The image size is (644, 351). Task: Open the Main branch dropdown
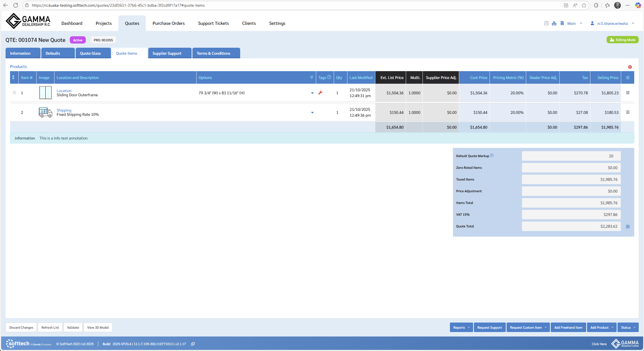tap(575, 23)
